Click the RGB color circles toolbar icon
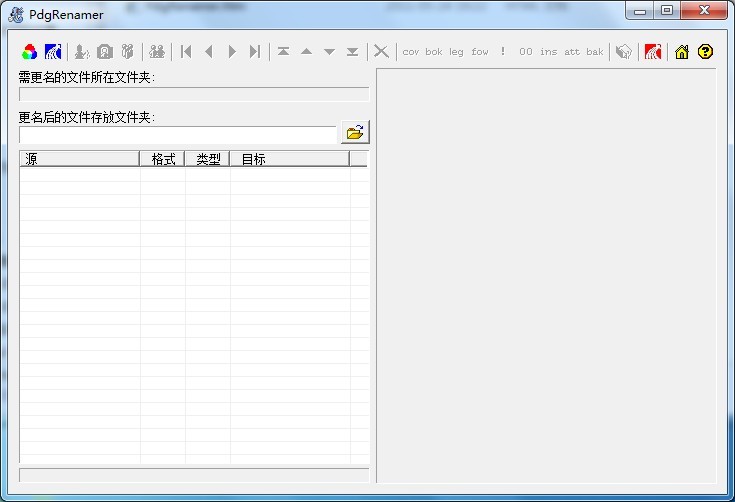 [29, 52]
